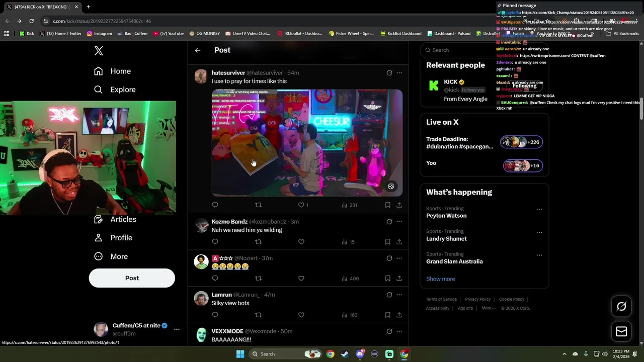The height and width of the screenshot is (362, 644).
Task: Open KICK under Relevant people
Action: (x=450, y=82)
